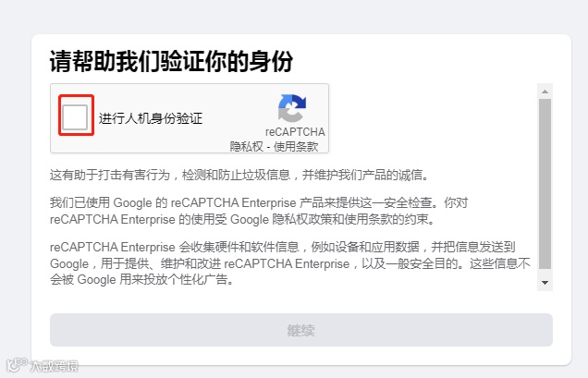Click the 继续 button
The width and height of the screenshot is (588, 378).
pyautogui.click(x=301, y=330)
